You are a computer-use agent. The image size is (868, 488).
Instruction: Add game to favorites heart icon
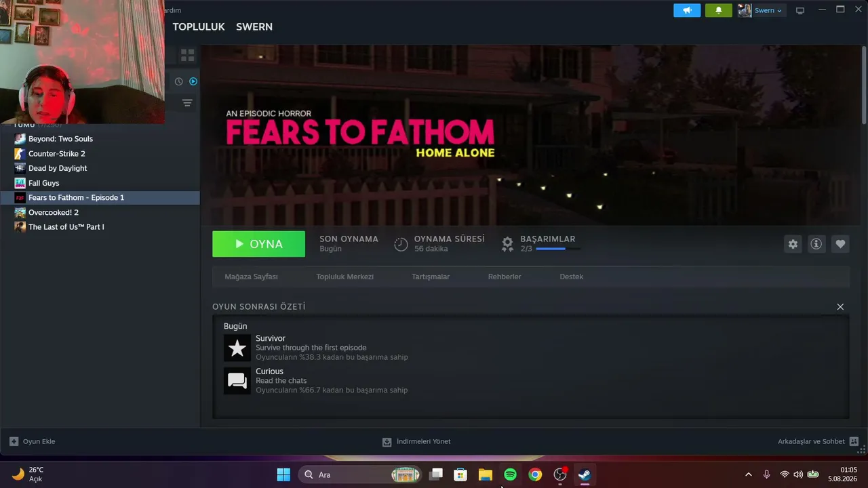pyautogui.click(x=840, y=244)
